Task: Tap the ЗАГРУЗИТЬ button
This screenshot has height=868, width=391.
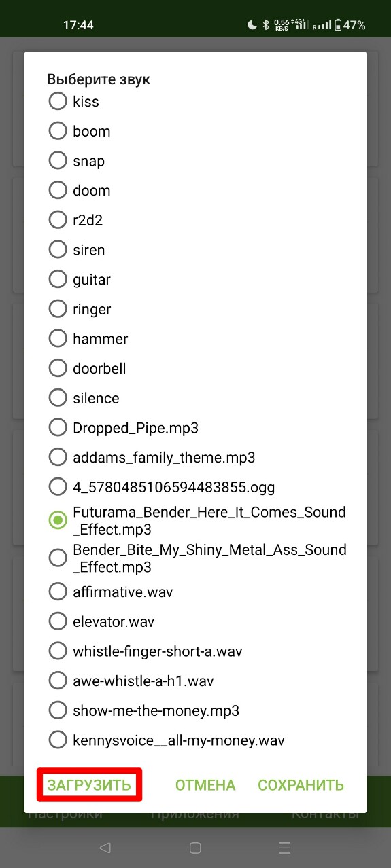Action: click(x=89, y=785)
